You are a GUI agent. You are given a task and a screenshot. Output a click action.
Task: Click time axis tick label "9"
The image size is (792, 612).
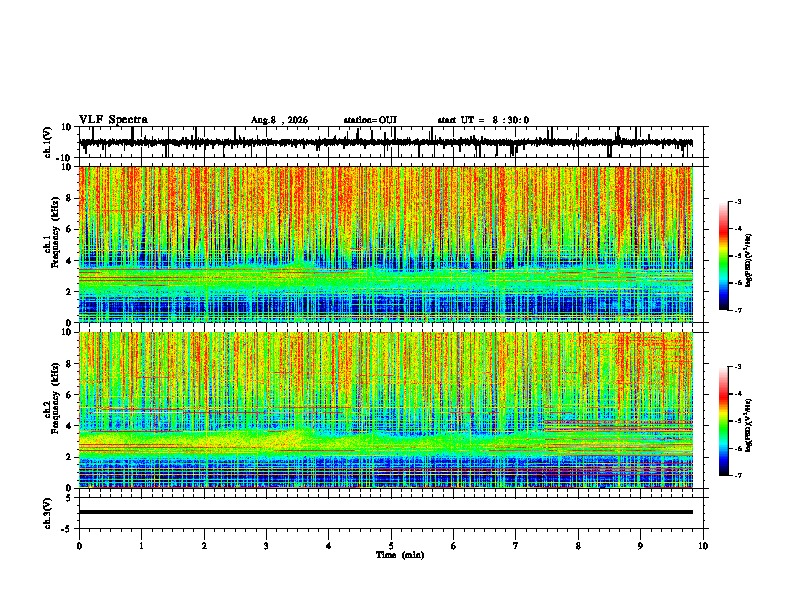[x=640, y=546]
